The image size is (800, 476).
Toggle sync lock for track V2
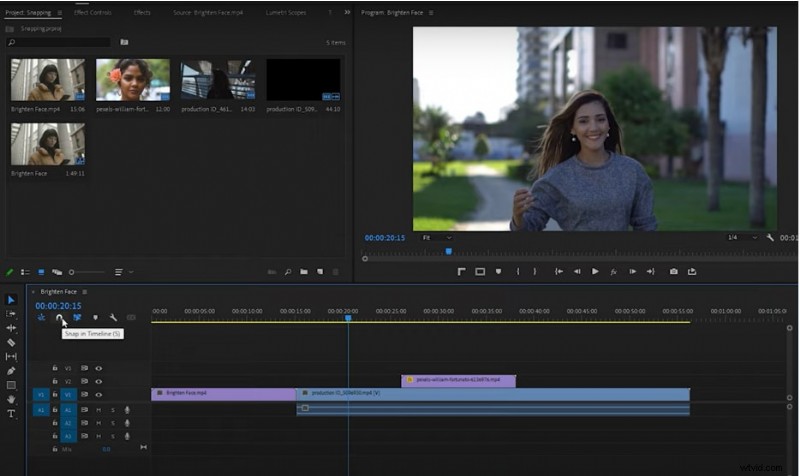[x=85, y=381]
